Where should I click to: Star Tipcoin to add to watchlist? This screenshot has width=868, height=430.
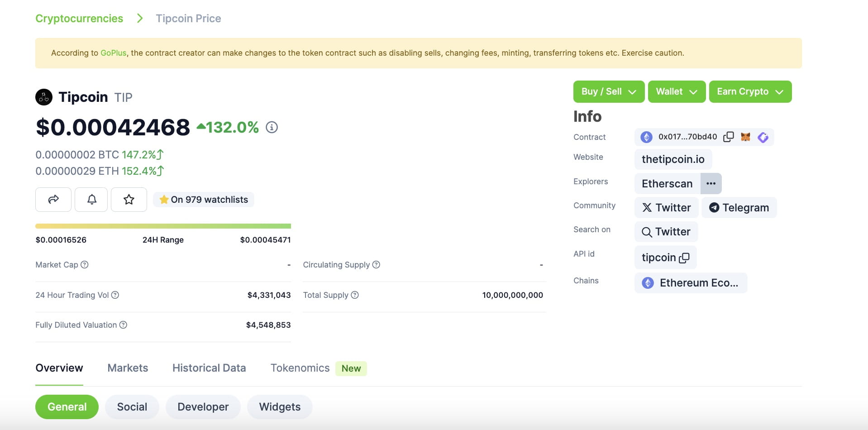tap(129, 199)
